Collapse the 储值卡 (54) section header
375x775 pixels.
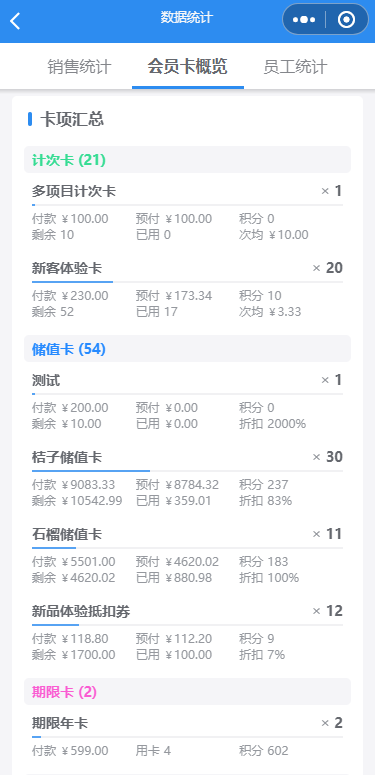tap(187, 349)
